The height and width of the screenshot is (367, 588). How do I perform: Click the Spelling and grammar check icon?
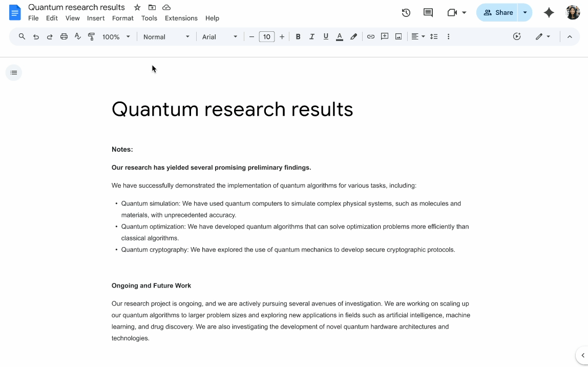click(77, 36)
